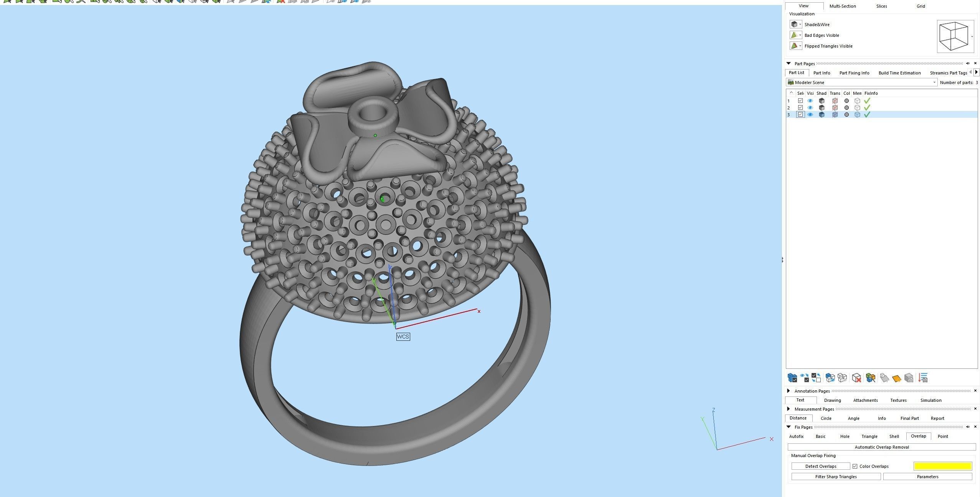
Task: Hide part 3 using its eye icon
Action: click(810, 114)
